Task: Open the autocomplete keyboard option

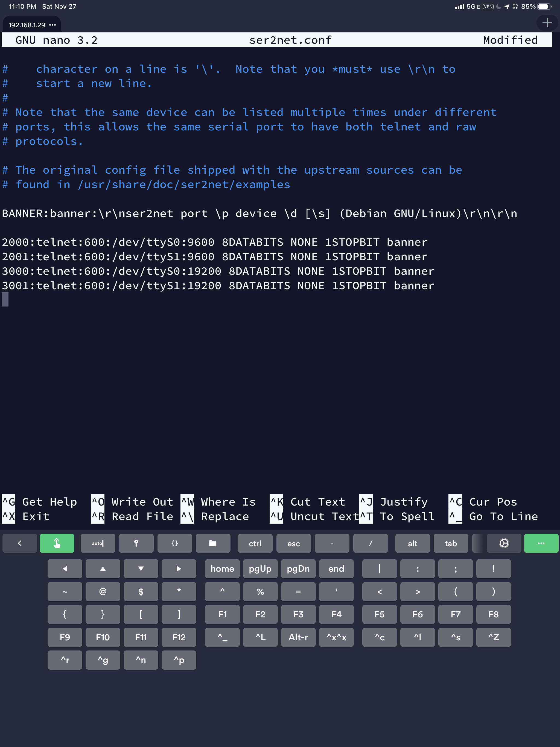Action: pyautogui.click(x=98, y=543)
